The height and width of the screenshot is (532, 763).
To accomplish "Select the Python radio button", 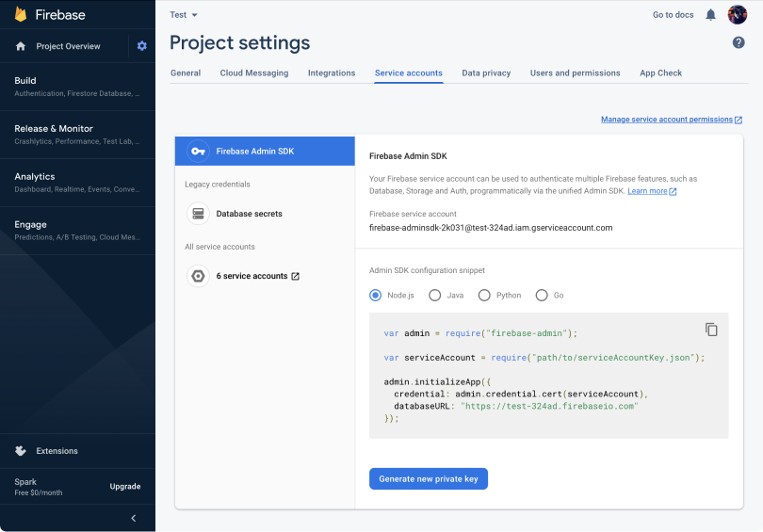I will click(x=484, y=295).
